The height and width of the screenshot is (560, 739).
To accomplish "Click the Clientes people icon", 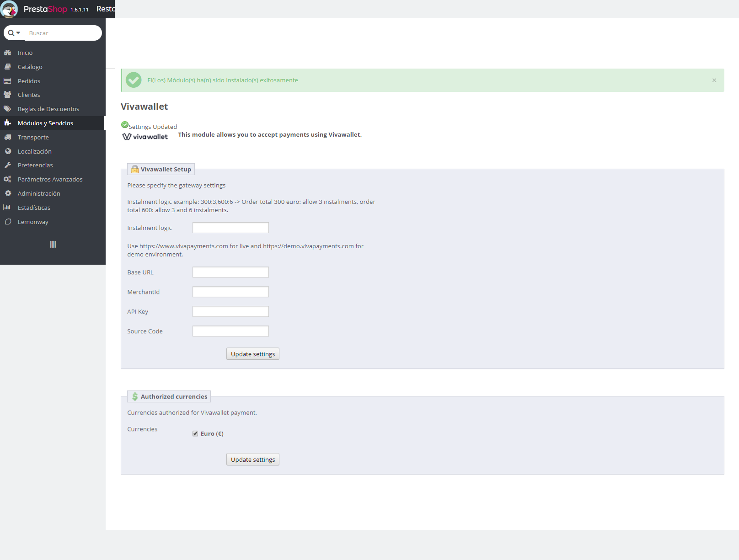I will tap(8, 95).
